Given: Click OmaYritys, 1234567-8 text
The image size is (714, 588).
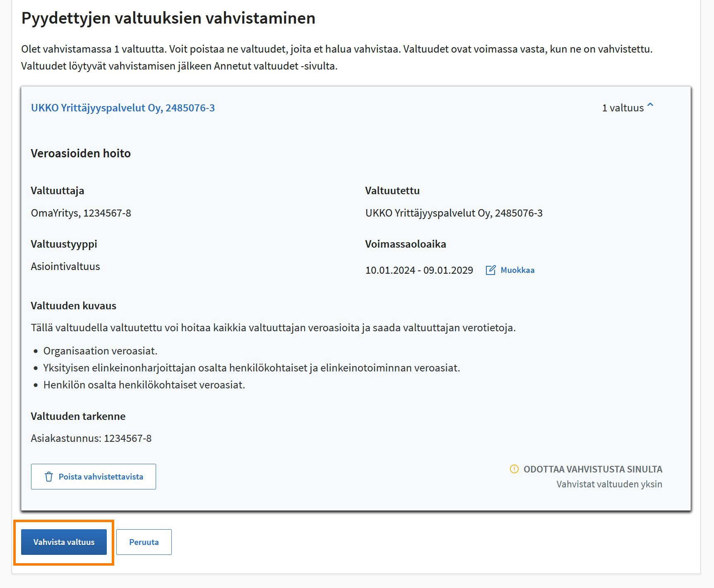Looking at the screenshot, I should click(81, 213).
